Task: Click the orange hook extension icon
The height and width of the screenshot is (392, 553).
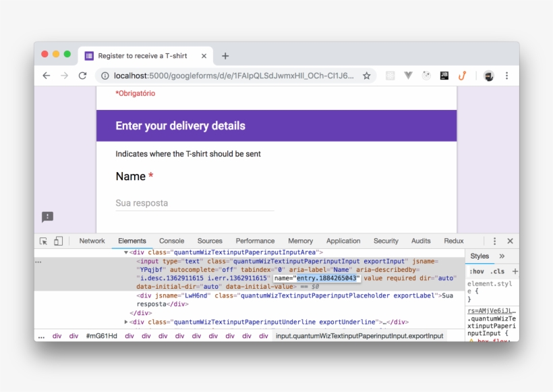Action: pos(462,76)
